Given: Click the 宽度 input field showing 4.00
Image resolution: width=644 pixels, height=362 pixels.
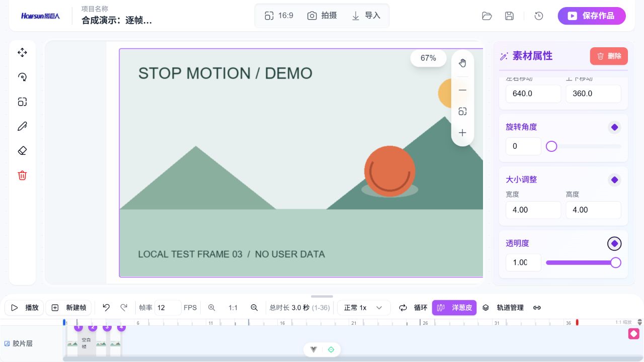Looking at the screenshot, I should (533, 210).
